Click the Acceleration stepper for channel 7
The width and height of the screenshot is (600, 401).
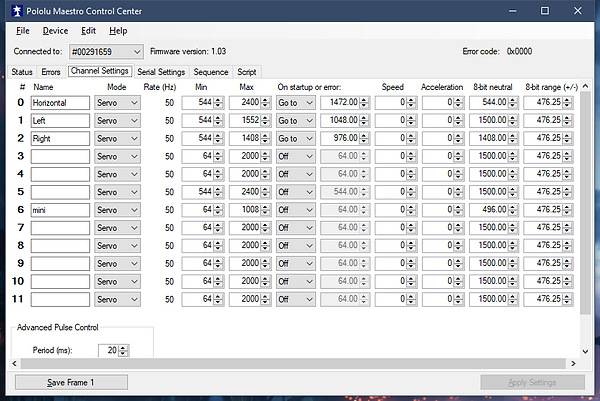pos(458,228)
